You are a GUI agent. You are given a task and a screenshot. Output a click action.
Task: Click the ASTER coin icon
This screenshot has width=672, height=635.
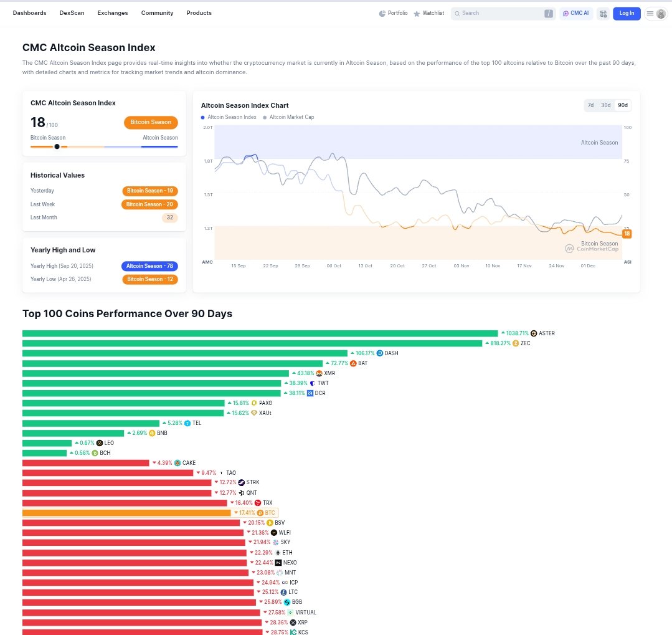534,333
